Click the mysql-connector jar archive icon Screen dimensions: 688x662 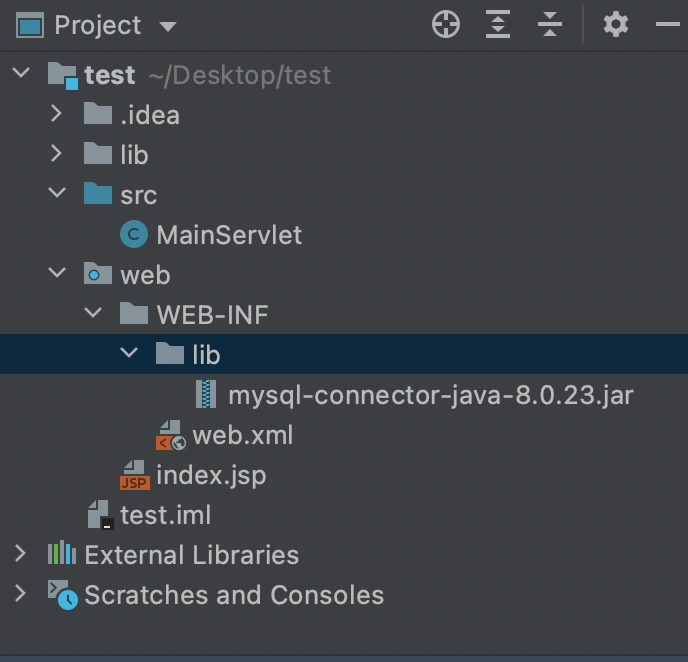(206, 394)
